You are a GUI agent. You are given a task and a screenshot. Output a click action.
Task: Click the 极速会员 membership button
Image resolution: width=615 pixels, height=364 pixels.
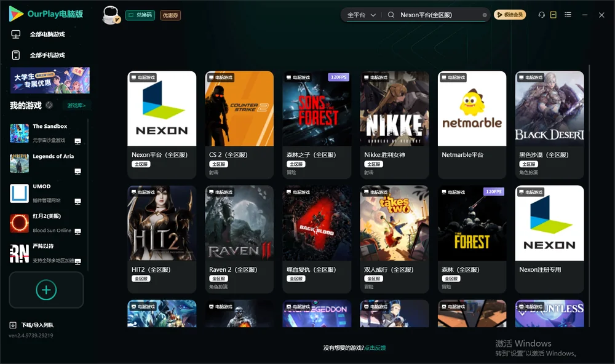point(509,15)
